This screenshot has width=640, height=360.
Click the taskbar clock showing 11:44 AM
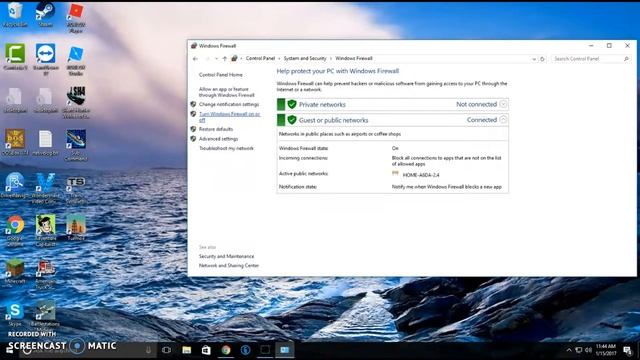(x=606, y=350)
